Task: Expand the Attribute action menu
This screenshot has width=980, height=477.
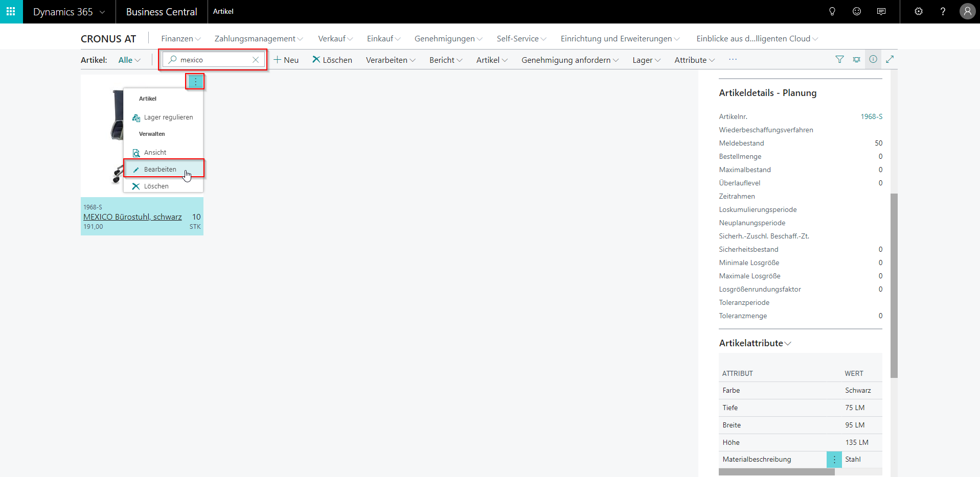Action: tap(695, 60)
